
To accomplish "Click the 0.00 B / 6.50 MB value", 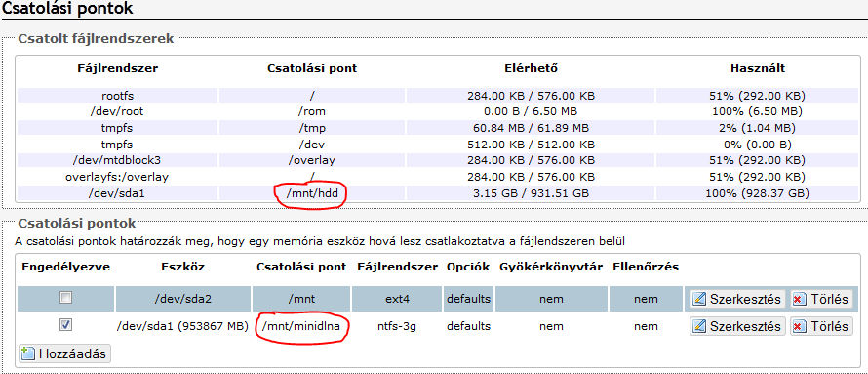I will [531, 111].
